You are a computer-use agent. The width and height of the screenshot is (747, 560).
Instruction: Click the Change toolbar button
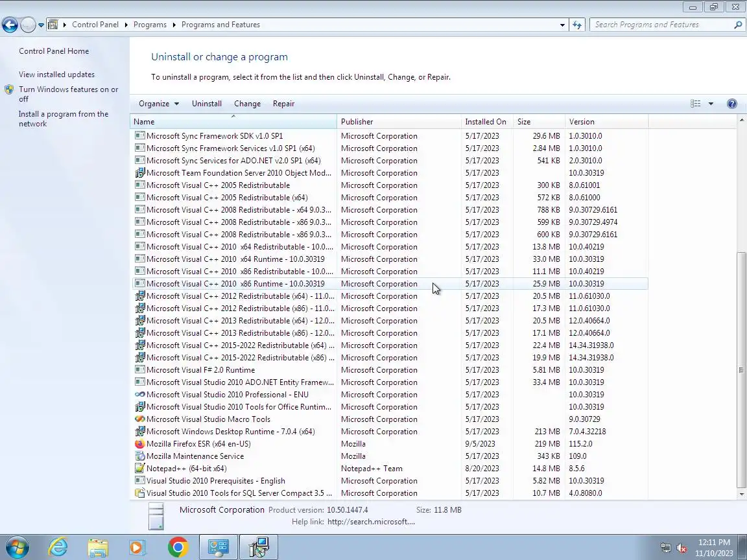pos(247,104)
